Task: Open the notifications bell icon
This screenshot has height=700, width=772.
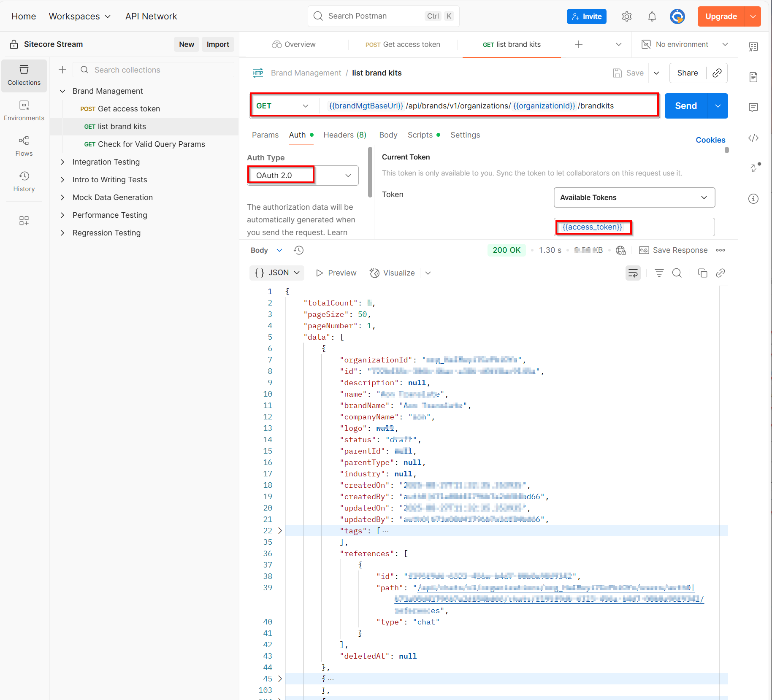Action: pos(652,16)
